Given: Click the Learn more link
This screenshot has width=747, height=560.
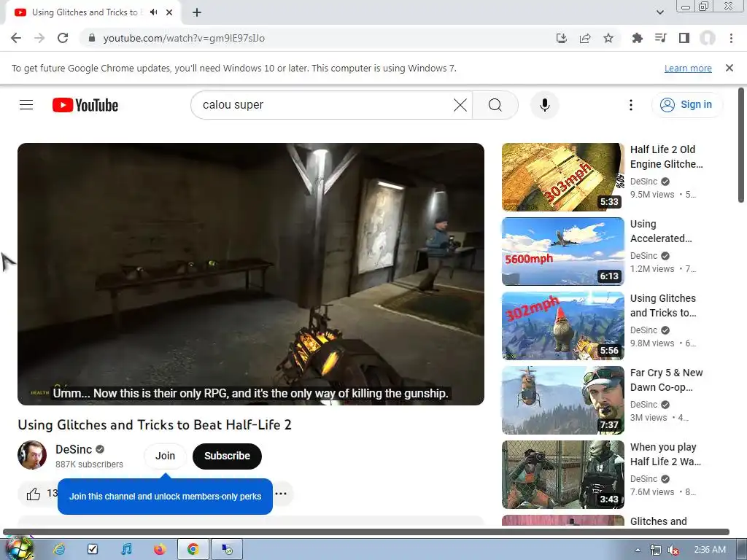Looking at the screenshot, I should pos(688,68).
